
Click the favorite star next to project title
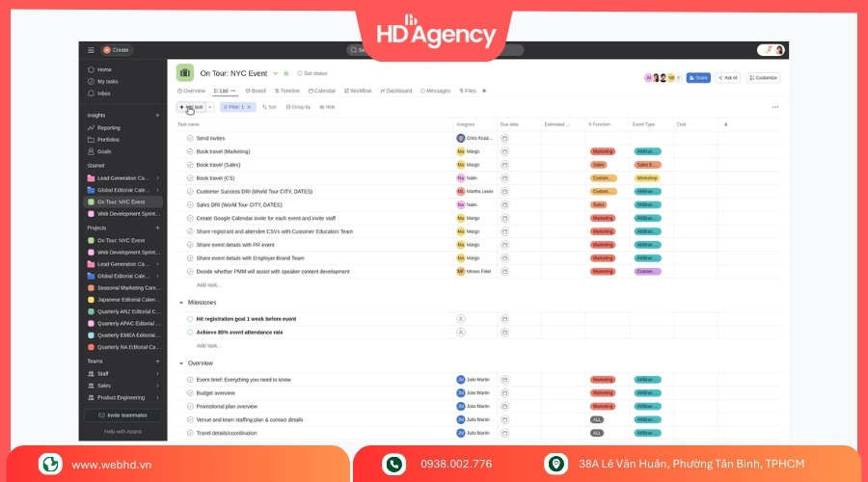pos(286,73)
